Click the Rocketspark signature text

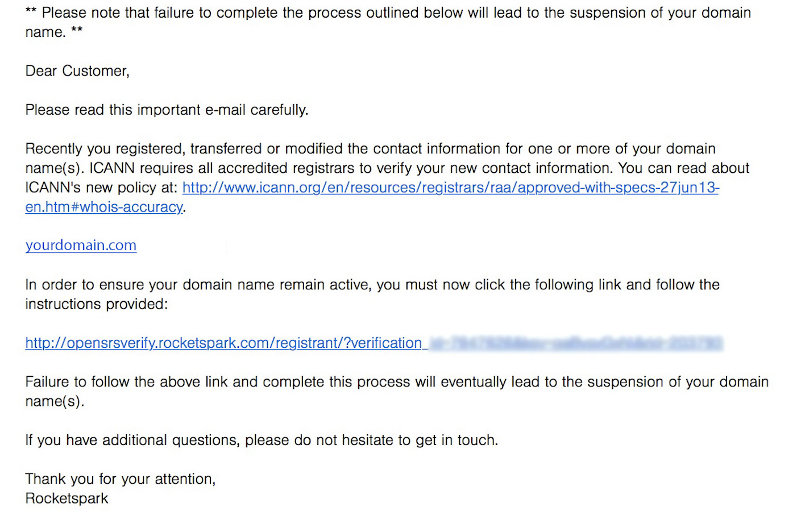(67, 498)
